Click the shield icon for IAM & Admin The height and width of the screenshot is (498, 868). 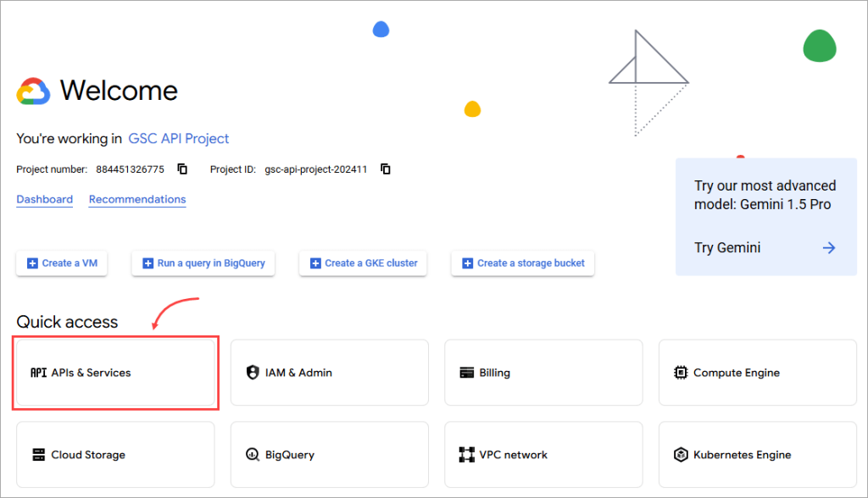(253, 373)
